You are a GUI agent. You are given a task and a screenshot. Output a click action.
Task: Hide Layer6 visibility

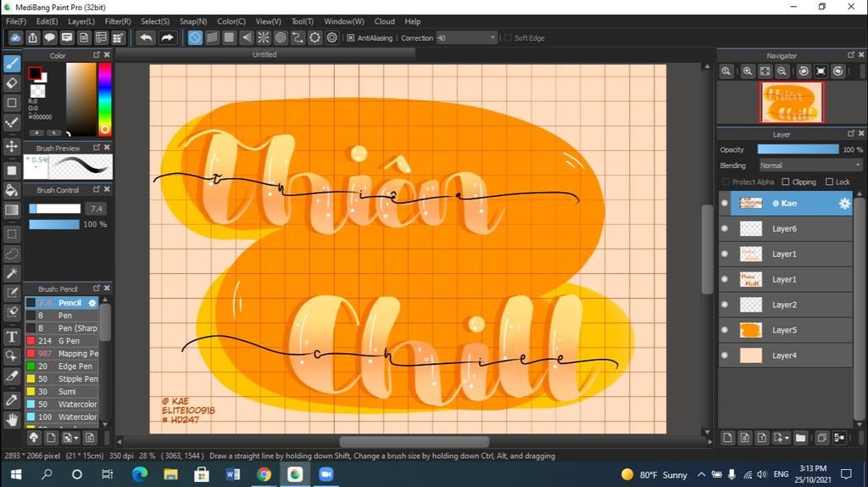[725, 228]
